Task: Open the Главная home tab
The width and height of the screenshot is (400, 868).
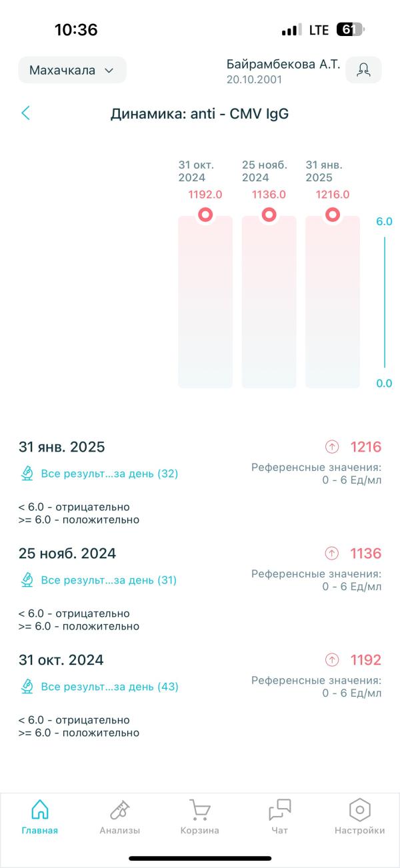Action: tap(40, 817)
